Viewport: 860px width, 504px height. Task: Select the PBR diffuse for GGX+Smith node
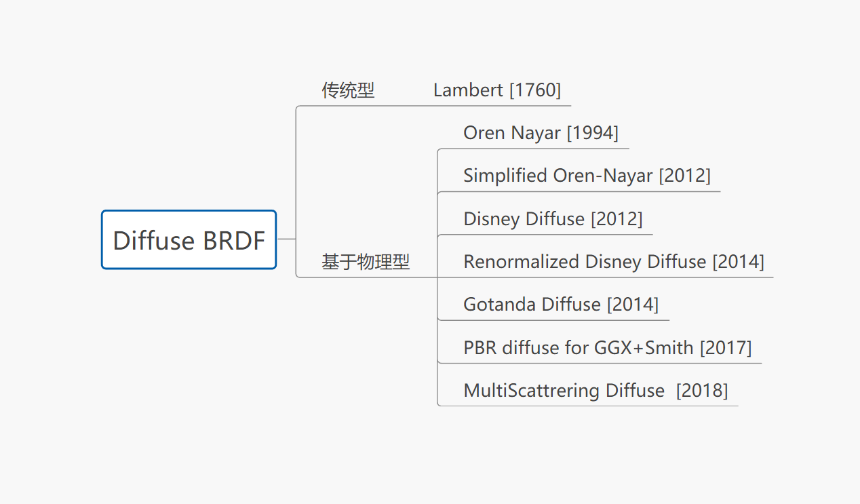(x=607, y=348)
